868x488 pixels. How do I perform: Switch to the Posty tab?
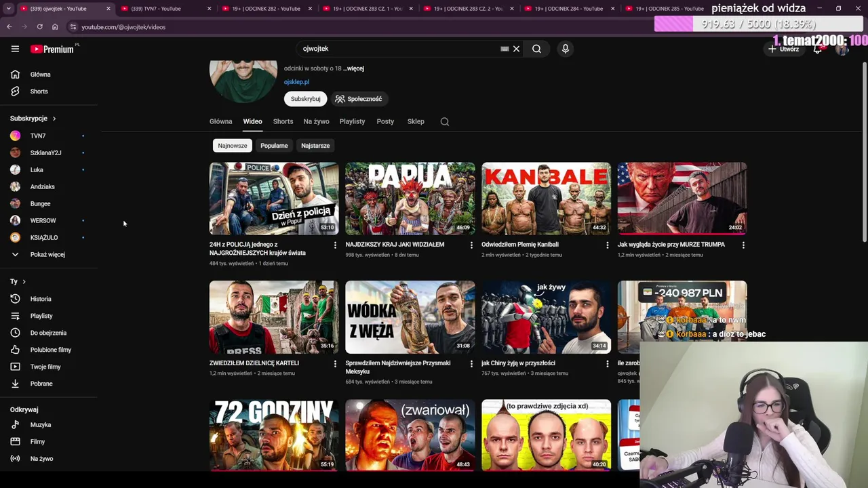[385, 121]
